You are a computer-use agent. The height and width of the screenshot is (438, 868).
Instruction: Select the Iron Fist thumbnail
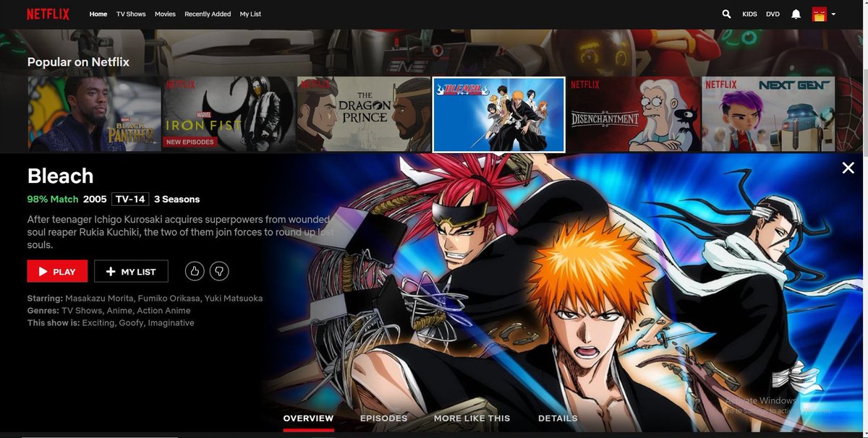click(x=229, y=113)
